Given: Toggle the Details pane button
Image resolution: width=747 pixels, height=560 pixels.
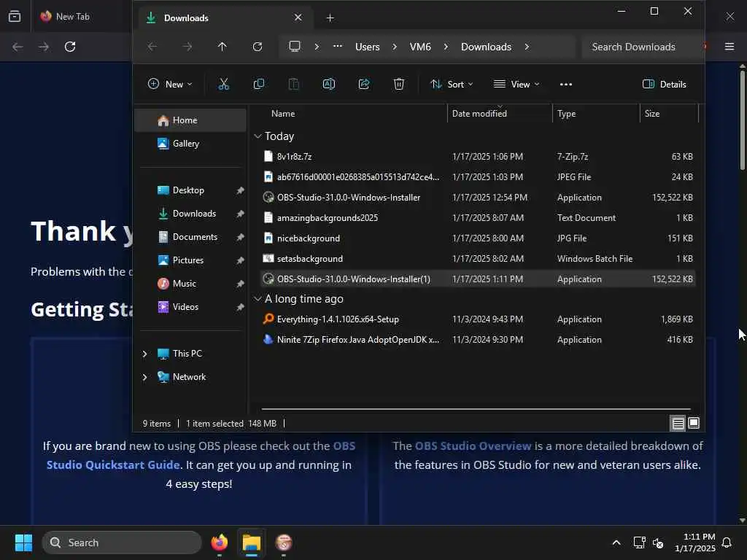Looking at the screenshot, I should 664,85.
